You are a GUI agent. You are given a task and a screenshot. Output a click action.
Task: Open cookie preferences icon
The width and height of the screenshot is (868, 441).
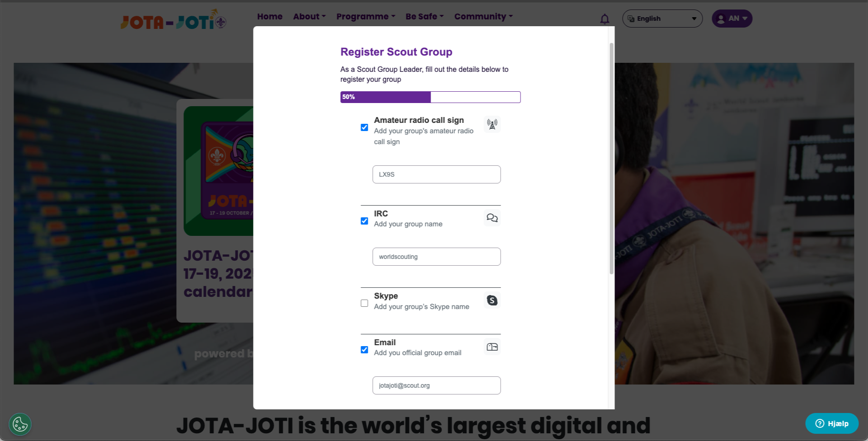tap(20, 424)
